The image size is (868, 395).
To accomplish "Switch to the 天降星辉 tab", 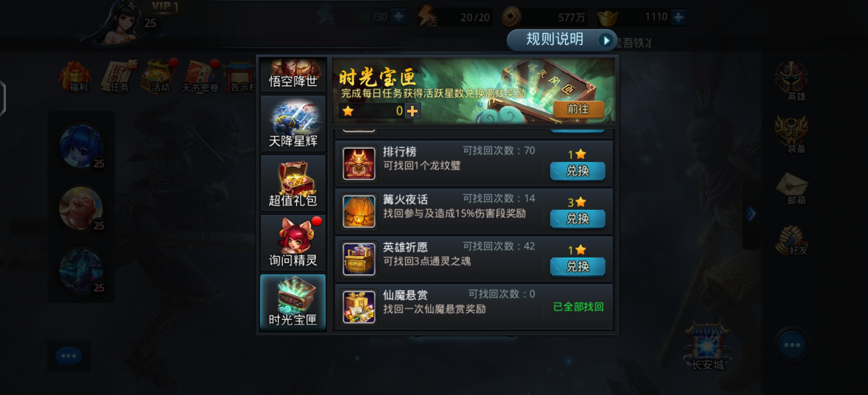I will coord(293,124).
